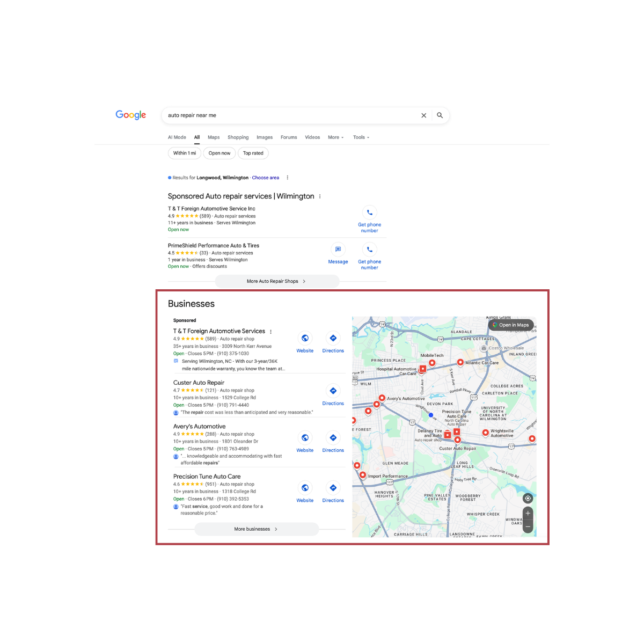Image resolution: width=644 pixels, height=644 pixels.
Task: Switch to the Images tab
Action: [264, 137]
